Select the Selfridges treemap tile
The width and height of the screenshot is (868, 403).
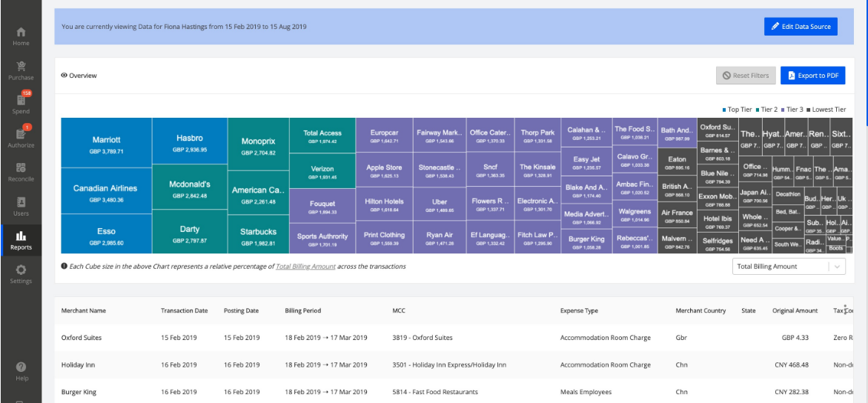[x=718, y=242]
